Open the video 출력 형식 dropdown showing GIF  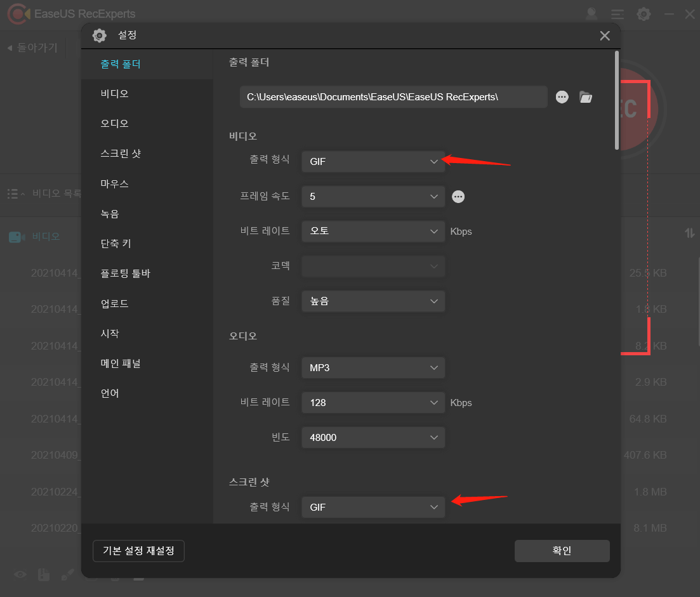(x=373, y=162)
